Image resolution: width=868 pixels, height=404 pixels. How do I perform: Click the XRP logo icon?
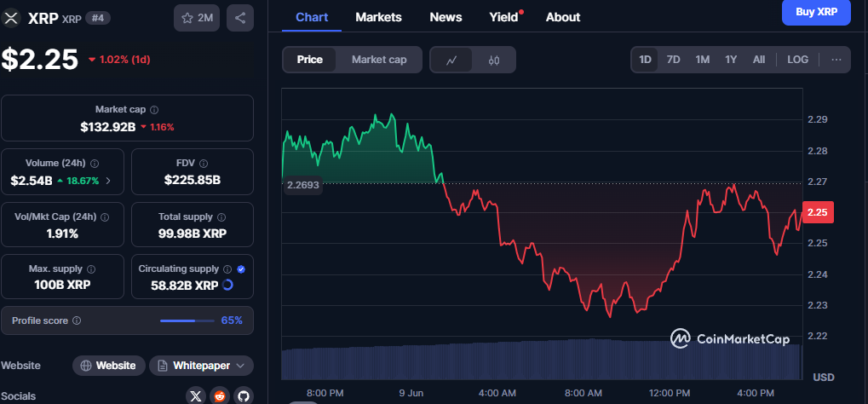pos(10,18)
